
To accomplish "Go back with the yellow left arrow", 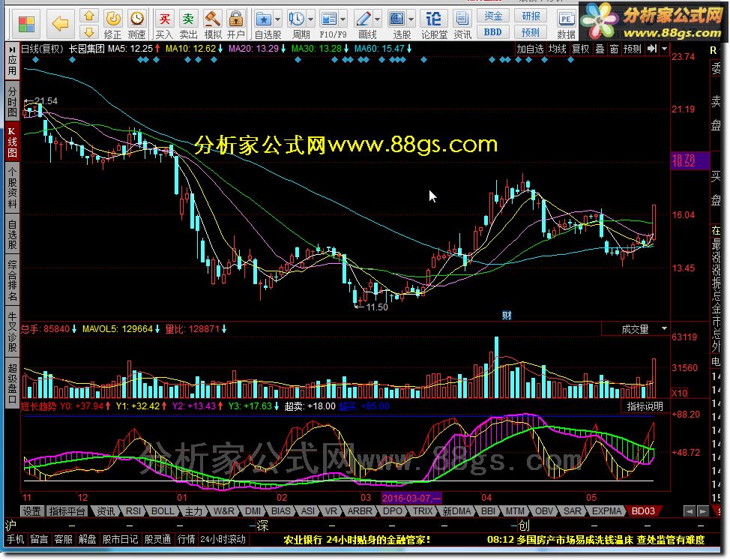I will [x=61, y=23].
